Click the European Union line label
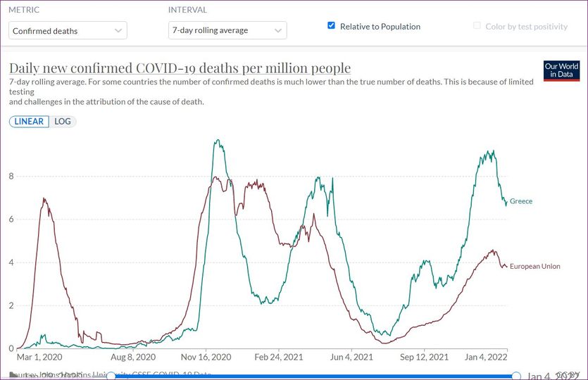 [534, 266]
